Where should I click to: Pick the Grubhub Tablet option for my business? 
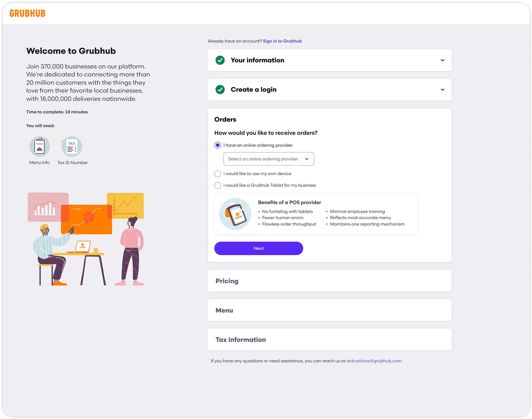[217, 185]
